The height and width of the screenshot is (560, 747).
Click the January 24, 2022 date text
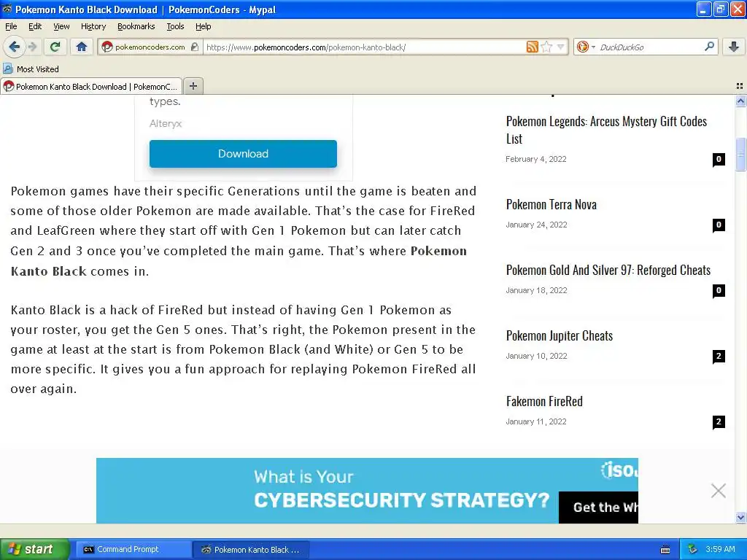point(536,225)
